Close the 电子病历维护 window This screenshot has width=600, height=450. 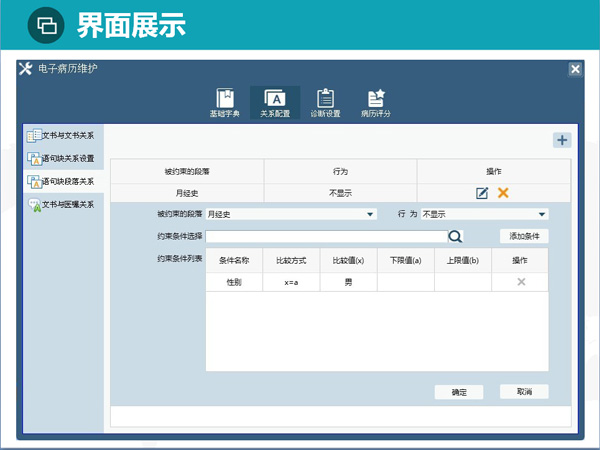(x=575, y=69)
